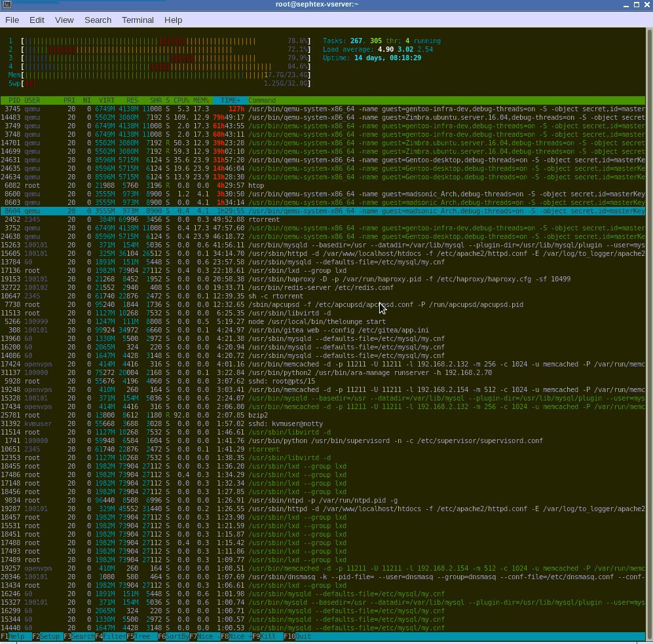Open the Edit menu
Viewport: 653px width, 644px height.
pyautogui.click(x=37, y=20)
